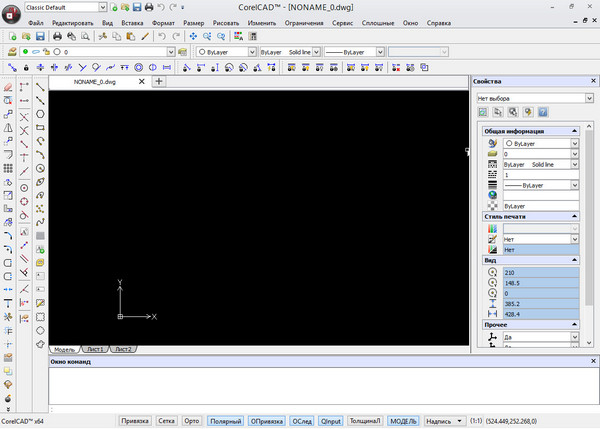Screen dimensions: 600x429
Task: Open the Layers Manager icon
Action: point(11,50)
